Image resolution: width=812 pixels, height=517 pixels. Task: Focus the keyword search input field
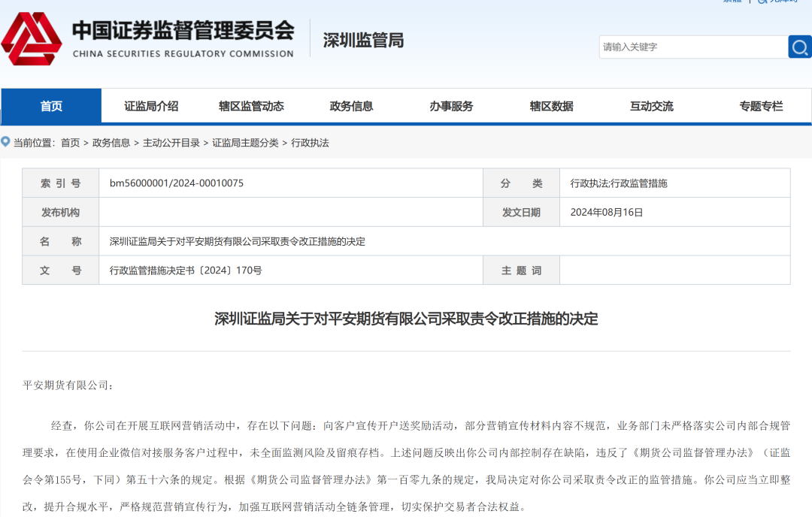693,47
